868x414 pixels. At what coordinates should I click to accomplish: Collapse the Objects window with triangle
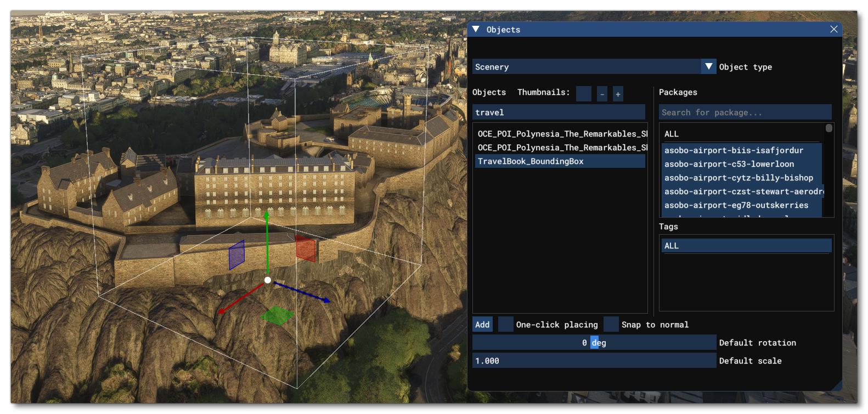(476, 30)
